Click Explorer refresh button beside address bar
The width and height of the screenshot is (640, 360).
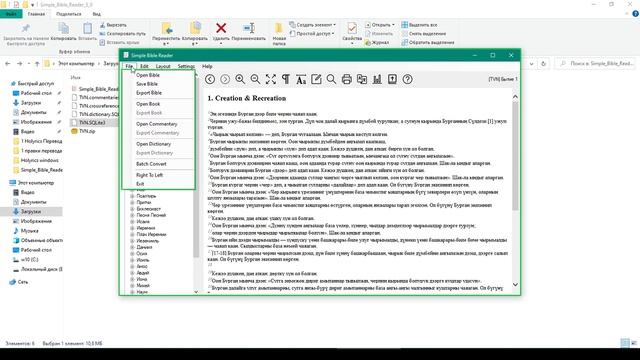tap(543, 64)
